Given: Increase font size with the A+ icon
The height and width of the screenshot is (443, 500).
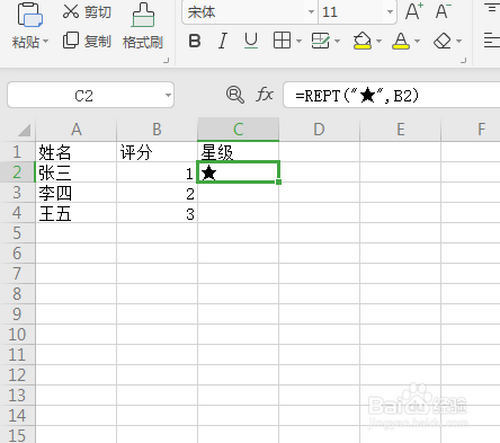Looking at the screenshot, I should (x=414, y=11).
